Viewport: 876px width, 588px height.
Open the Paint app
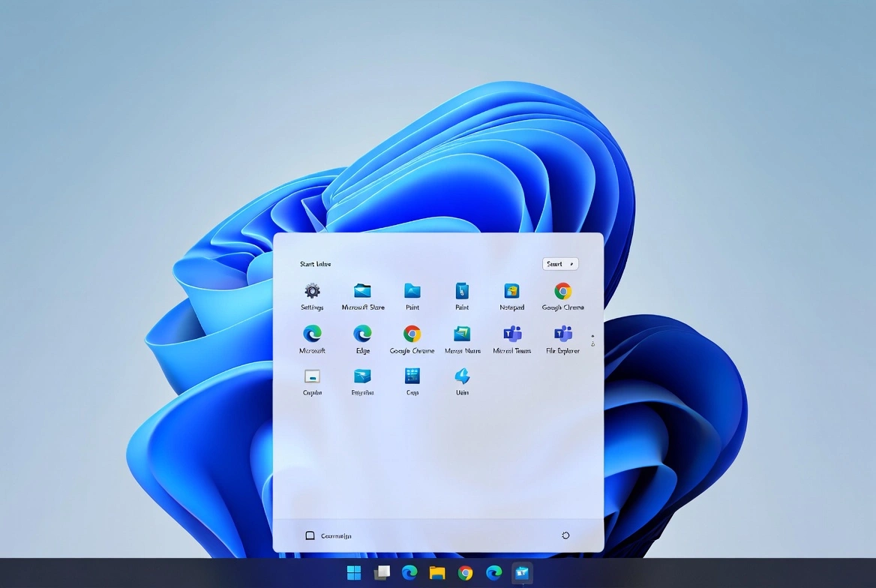pos(412,292)
